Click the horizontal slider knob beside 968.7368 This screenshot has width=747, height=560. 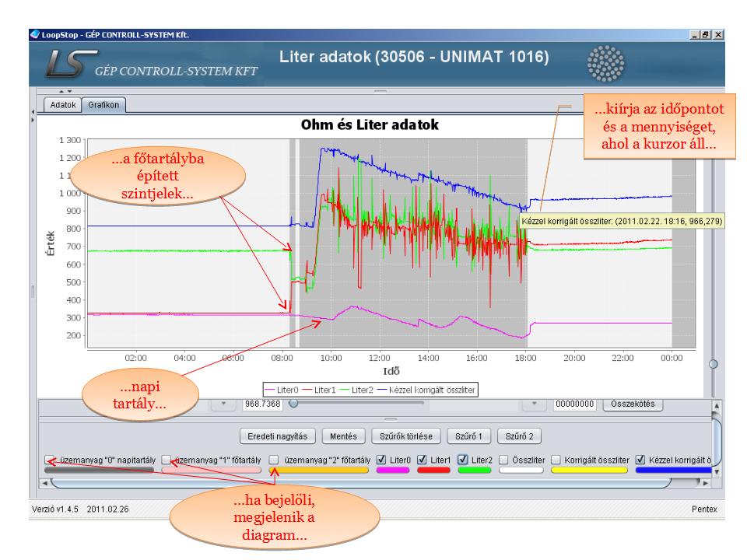tap(293, 404)
